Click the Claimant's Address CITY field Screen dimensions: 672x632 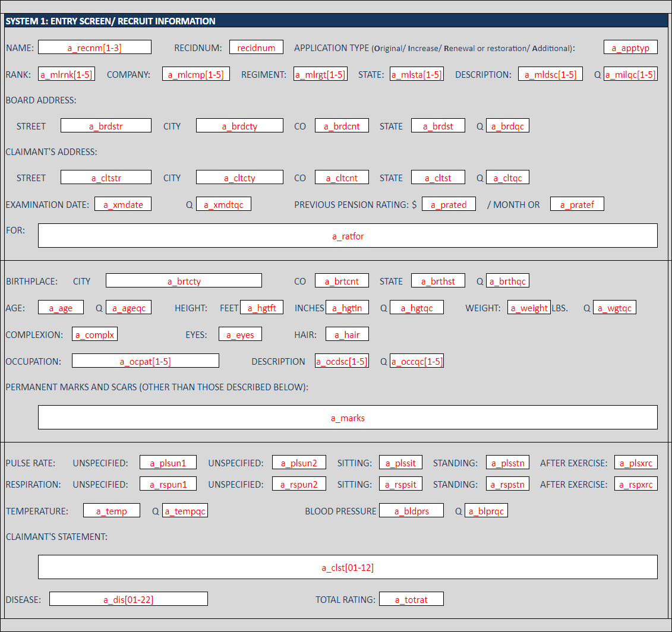pyautogui.click(x=239, y=178)
